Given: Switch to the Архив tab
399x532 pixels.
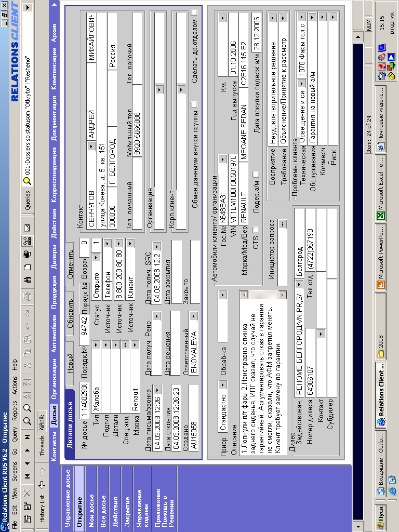Looking at the screenshot, I should pyautogui.click(x=54, y=33).
